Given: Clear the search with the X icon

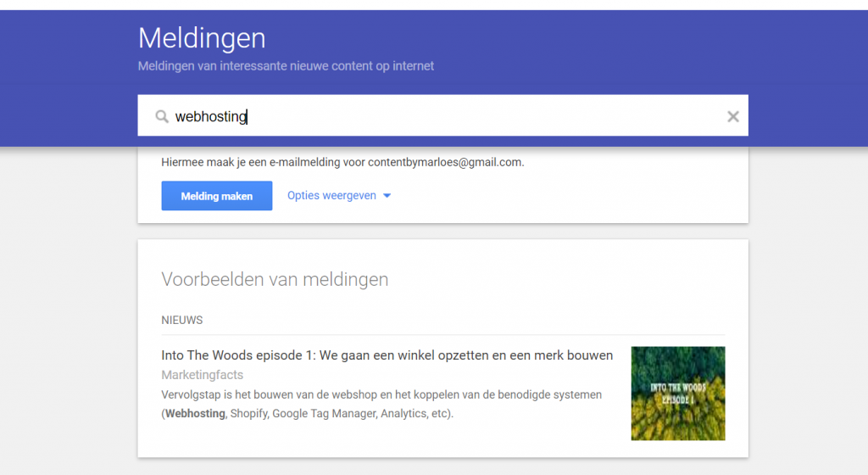Looking at the screenshot, I should (x=733, y=117).
